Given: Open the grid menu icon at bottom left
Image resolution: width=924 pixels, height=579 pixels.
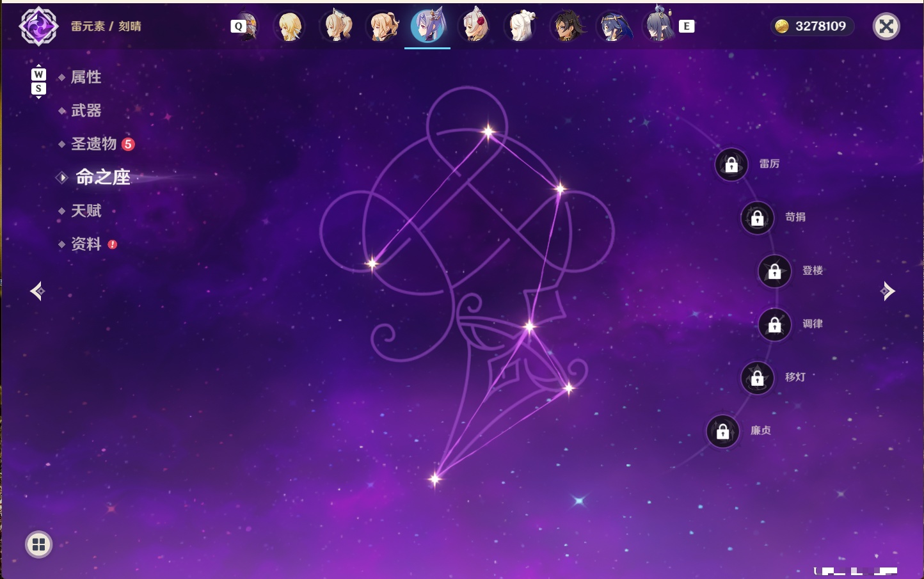Looking at the screenshot, I should 38,544.
